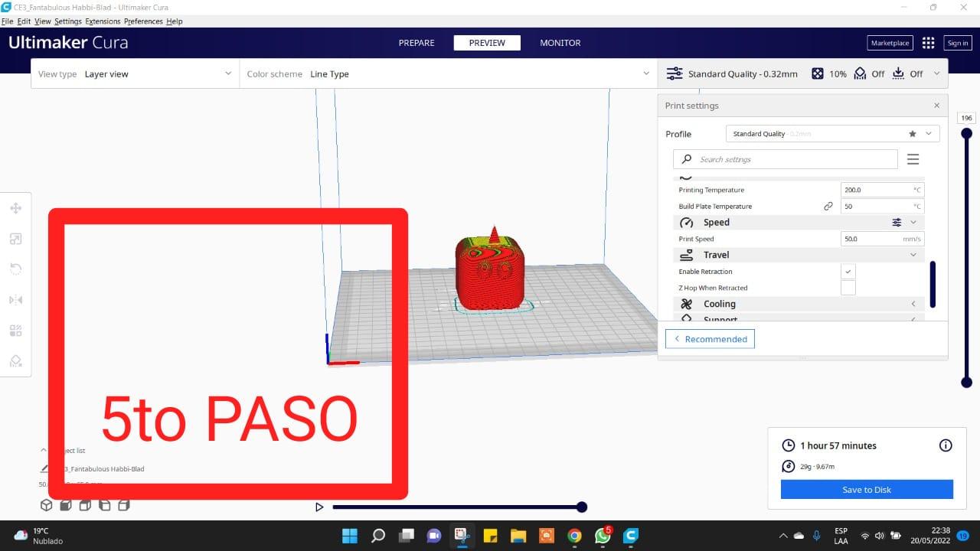Show hidden system tray icons
980x551 pixels.
[x=782, y=536]
